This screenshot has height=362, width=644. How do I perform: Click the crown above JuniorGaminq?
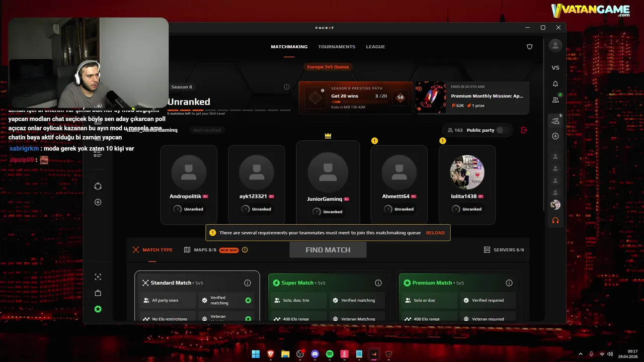pyautogui.click(x=328, y=136)
